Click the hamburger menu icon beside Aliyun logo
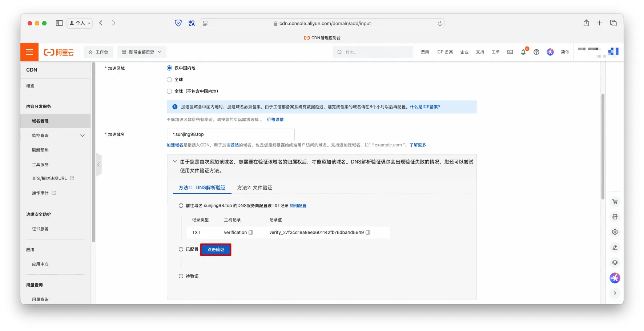The image size is (644, 331). (29, 52)
